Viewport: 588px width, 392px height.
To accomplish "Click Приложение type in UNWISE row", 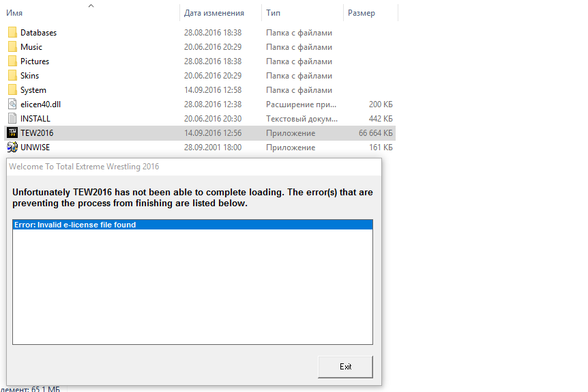I will 291,148.
